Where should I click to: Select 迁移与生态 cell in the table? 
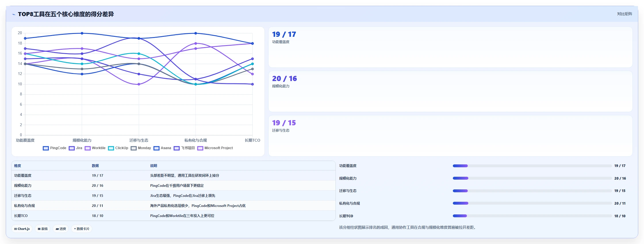(23, 195)
